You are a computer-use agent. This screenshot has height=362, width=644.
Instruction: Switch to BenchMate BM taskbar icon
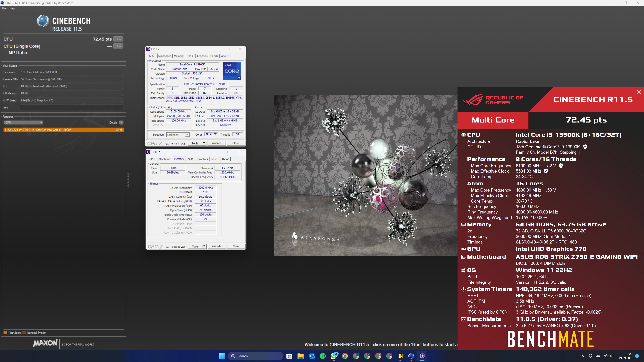pos(400,356)
